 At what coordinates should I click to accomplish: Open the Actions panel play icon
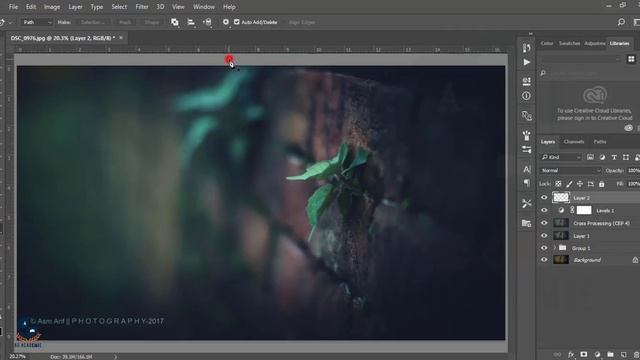coord(527,62)
